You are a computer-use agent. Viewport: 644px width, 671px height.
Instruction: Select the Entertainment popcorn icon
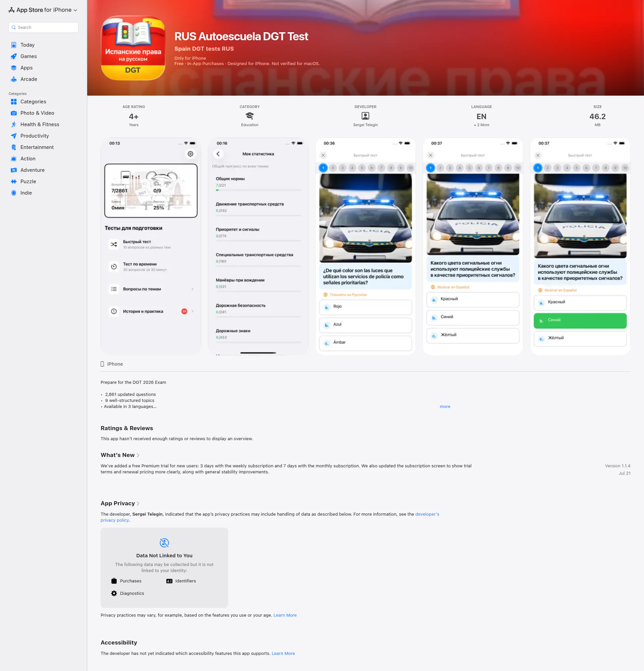(14, 147)
